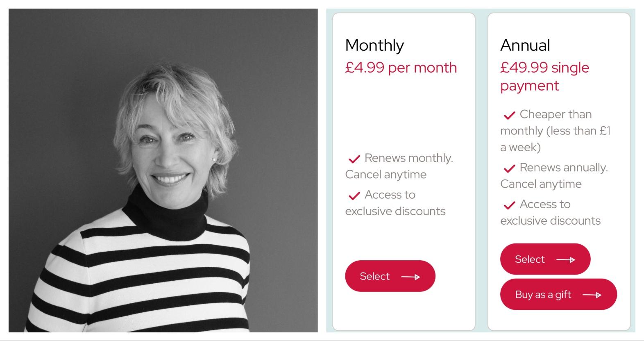
Task: Click the 'Renews annually. Cancel anytime' text
Action: pyautogui.click(x=554, y=176)
